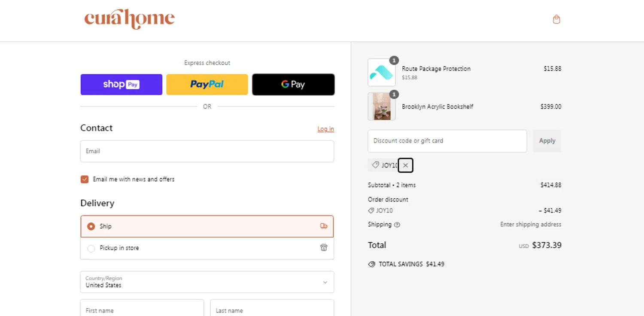
Task: Pay with Google Pay
Action: point(293,85)
